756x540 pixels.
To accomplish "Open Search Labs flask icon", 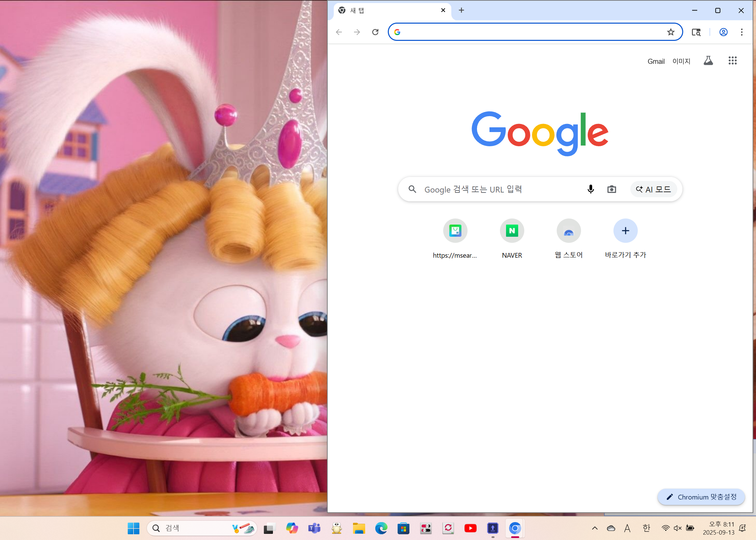I will click(708, 61).
